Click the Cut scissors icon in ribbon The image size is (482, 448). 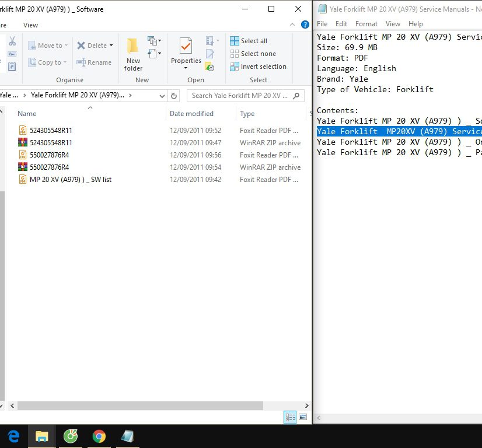coord(12,41)
